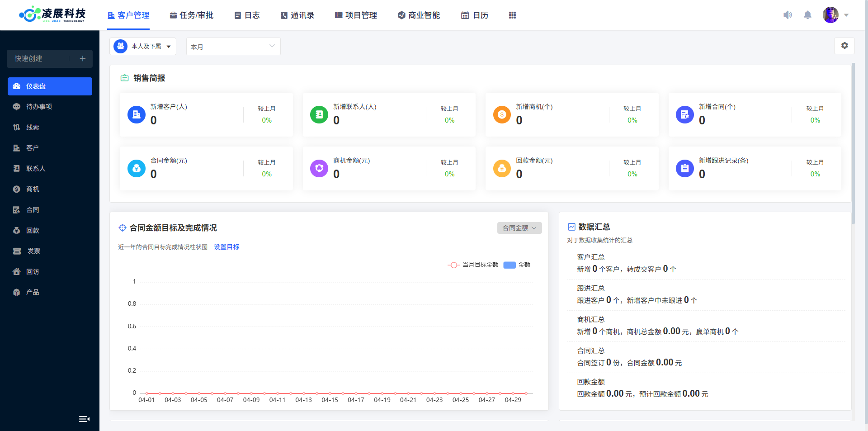Open the 本月 time range dropdown
The width and height of the screenshot is (868, 431).
pyautogui.click(x=233, y=47)
